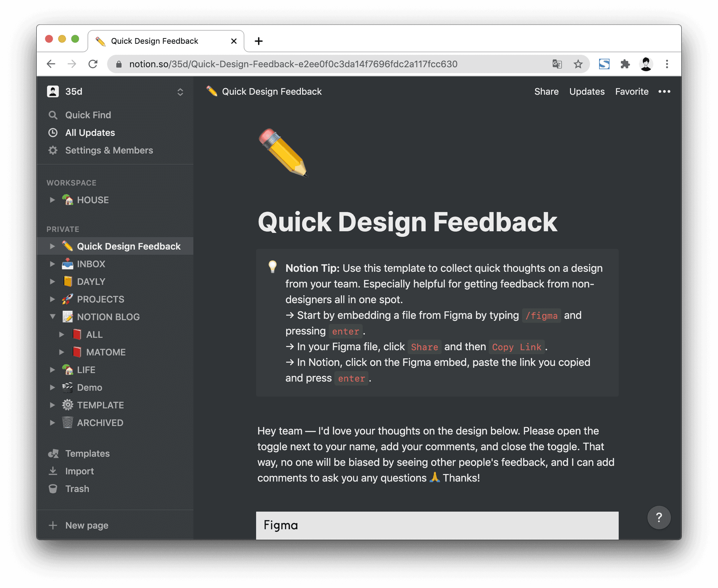Image resolution: width=718 pixels, height=588 pixels.
Task: Mark page as Favorite
Action: pyautogui.click(x=632, y=92)
